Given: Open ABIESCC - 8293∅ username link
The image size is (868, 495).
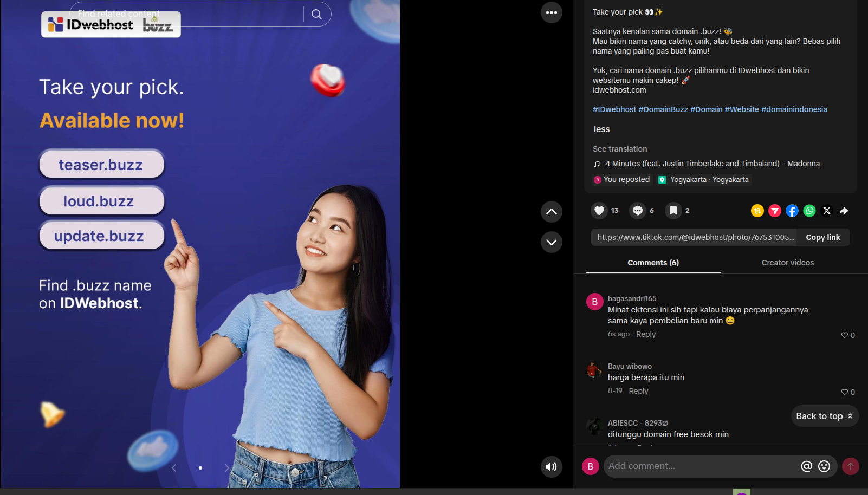Looking at the screenshot, I should pyautogui.click(x=638, y=423).
